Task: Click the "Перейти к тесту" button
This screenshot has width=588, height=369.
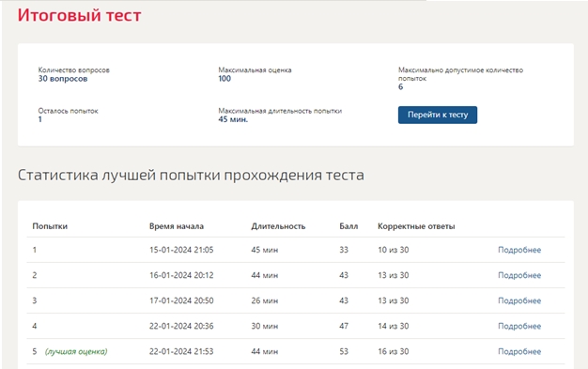Action: [438, 115]
